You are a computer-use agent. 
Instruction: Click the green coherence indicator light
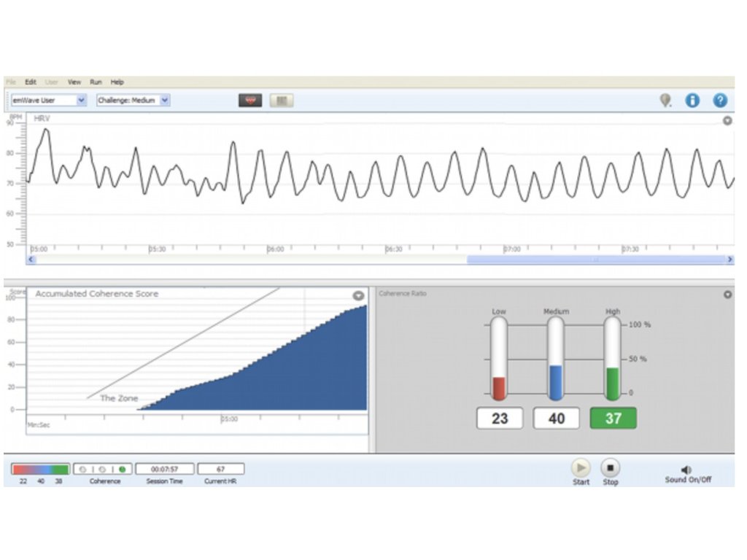(x=123, y=470)
